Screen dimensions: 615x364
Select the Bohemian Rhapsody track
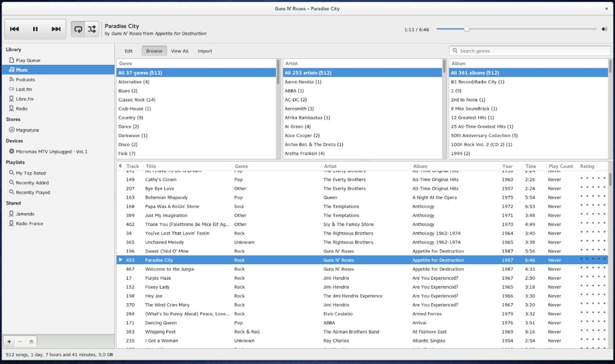(362, 198)
